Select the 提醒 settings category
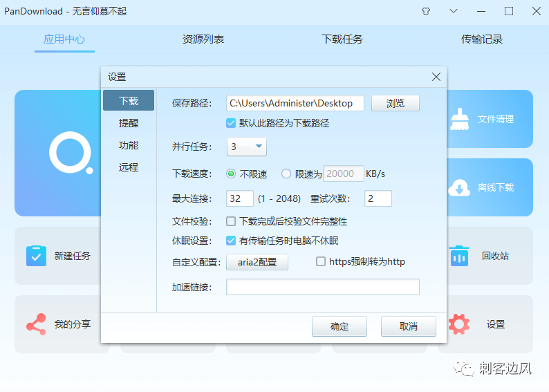The image size is (549, 392). click(129, 123)
